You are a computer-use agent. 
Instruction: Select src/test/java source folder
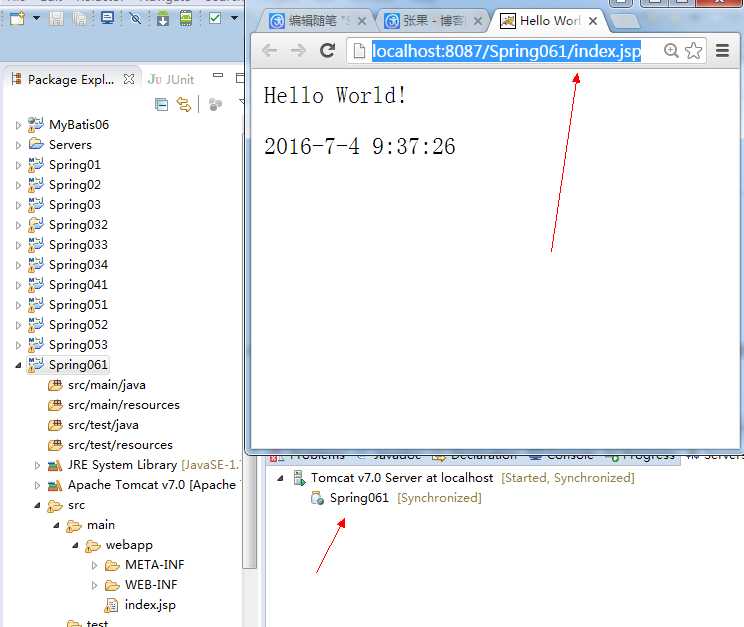tap(103, 425)
